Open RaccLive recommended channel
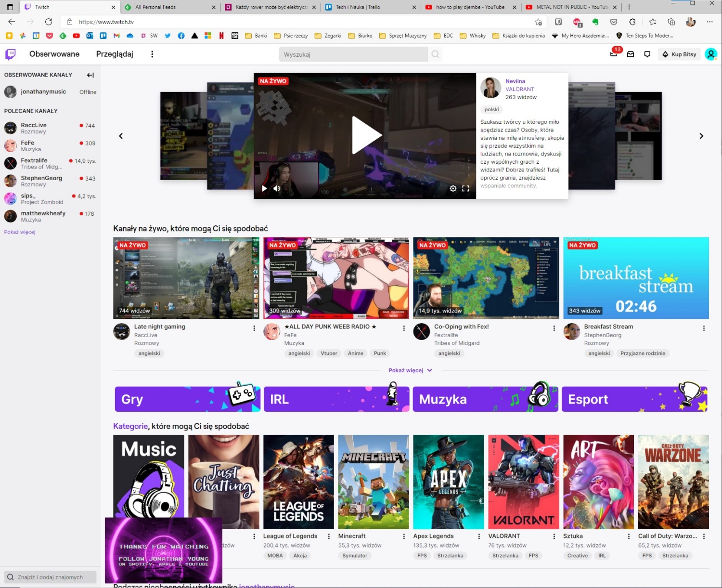The image size is (722, 588). 50,128
